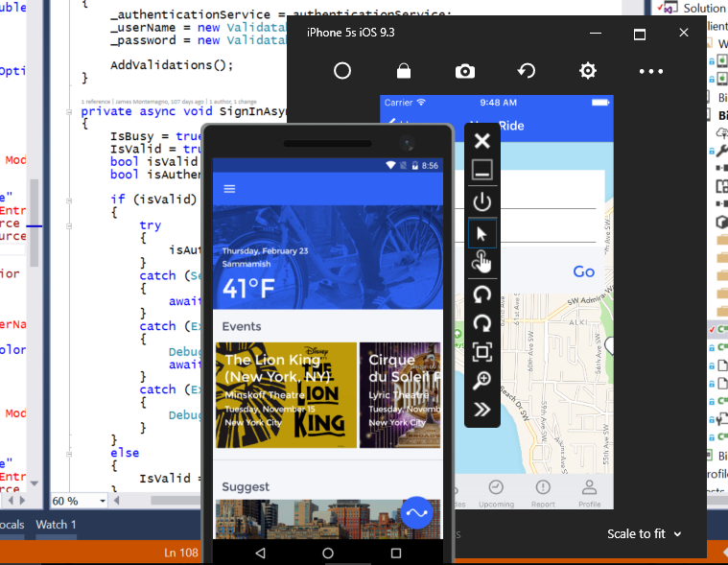Click the weather 41°F banner
728x565 pixels.
(328, 257)
